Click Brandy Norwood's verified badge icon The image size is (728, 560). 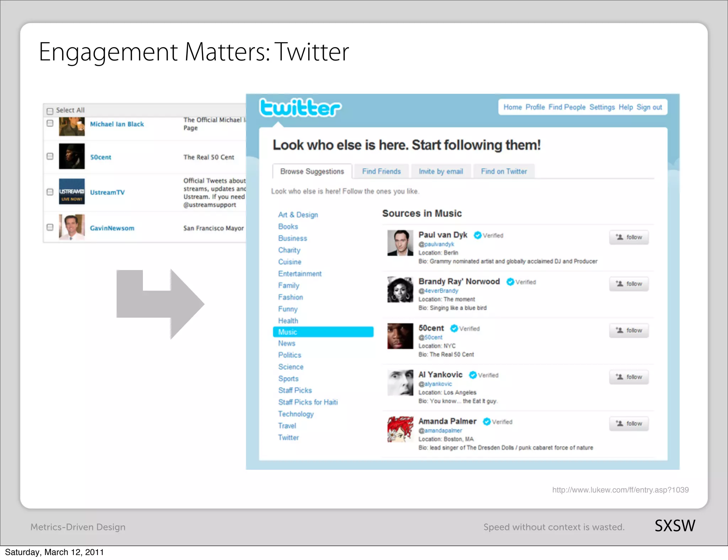(x=510, y=282)
